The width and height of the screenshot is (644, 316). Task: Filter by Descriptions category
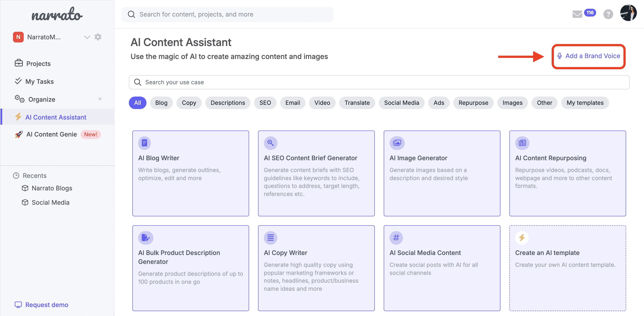[228, 103]
